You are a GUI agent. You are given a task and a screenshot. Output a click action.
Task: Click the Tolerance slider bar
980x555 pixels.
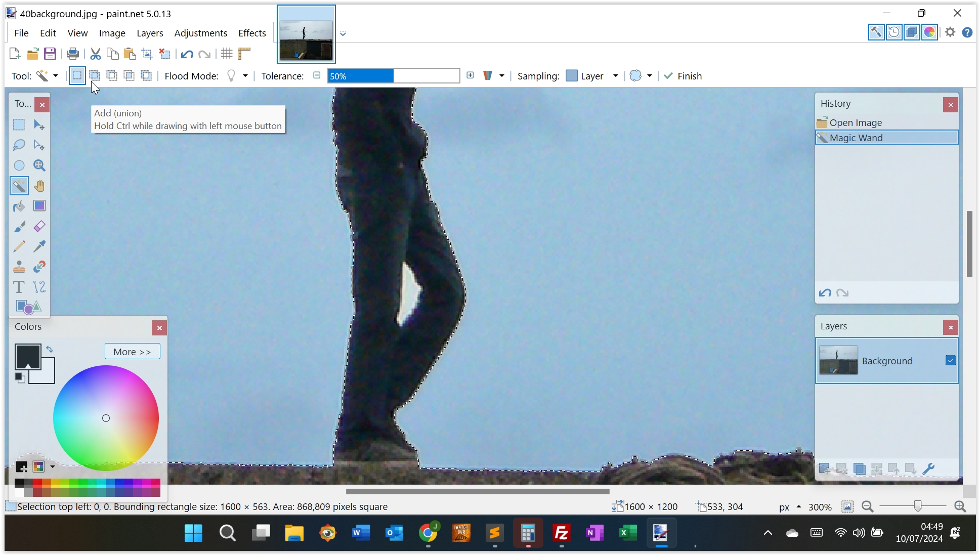point(393,76)
